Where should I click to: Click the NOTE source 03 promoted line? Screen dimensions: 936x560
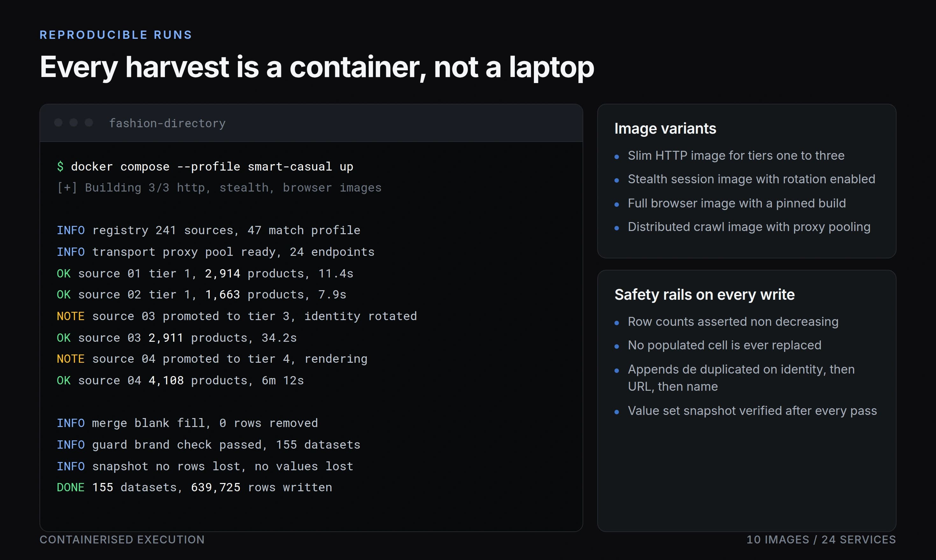point(237,316)
